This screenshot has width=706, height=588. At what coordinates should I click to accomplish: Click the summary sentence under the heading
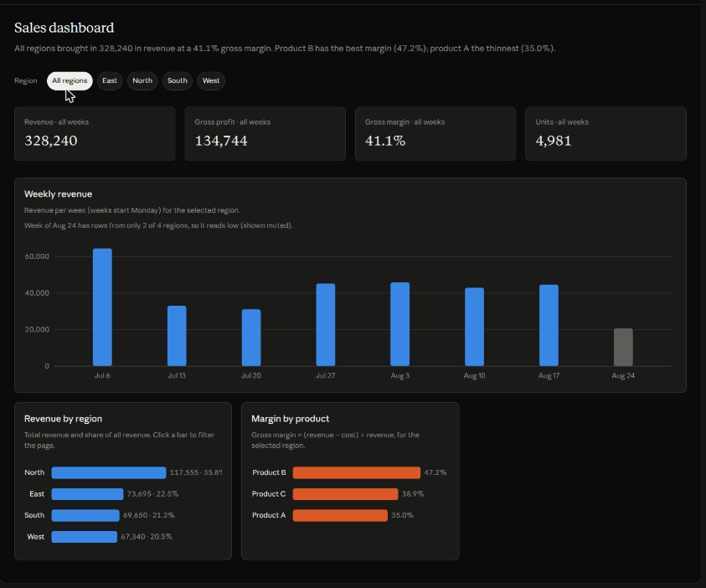(285, 49)
